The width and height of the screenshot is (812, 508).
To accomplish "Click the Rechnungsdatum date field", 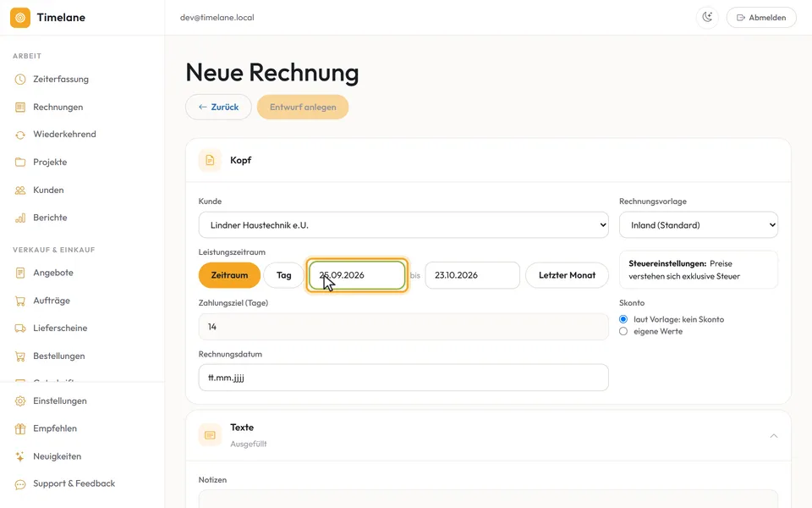I will (403, 378).
